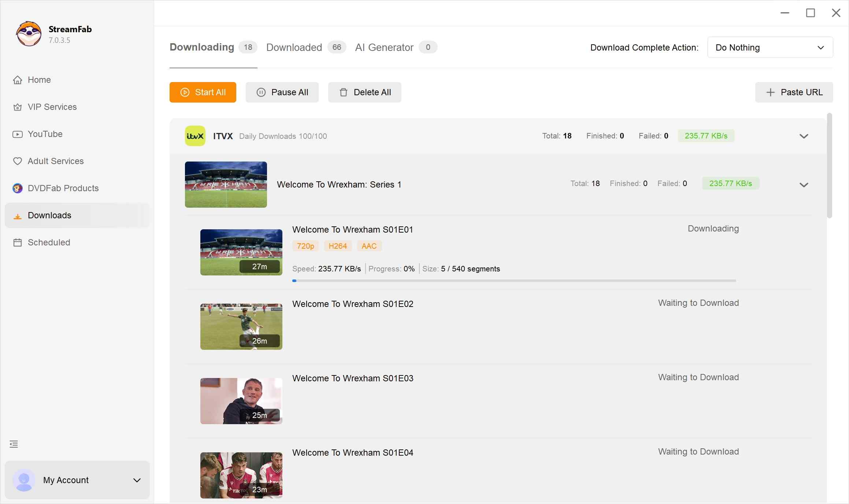Select the Welcome To Wrexham Series 1 thumbnail
Image resolution: width=849 pixels, height=504 pixels.
click(x=226, y=185)
